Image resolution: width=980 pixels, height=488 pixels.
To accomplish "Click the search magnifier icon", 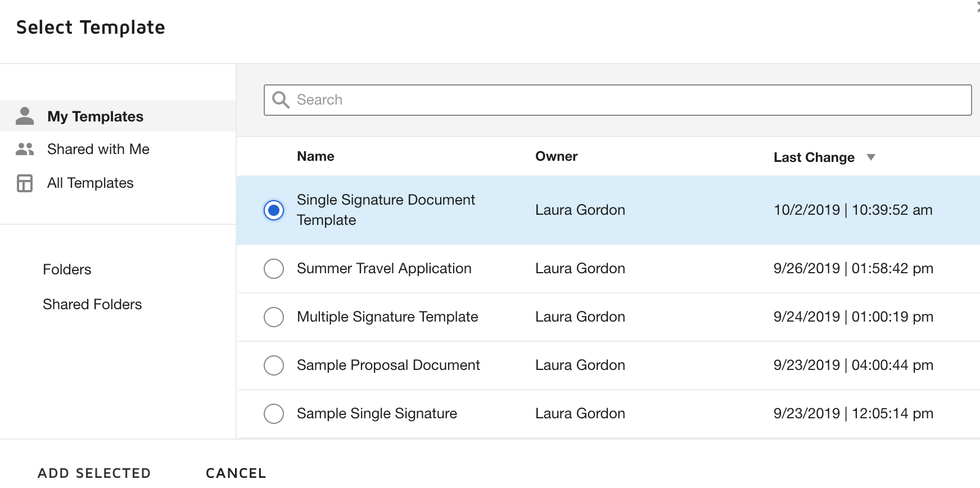I will pos(281,100).
